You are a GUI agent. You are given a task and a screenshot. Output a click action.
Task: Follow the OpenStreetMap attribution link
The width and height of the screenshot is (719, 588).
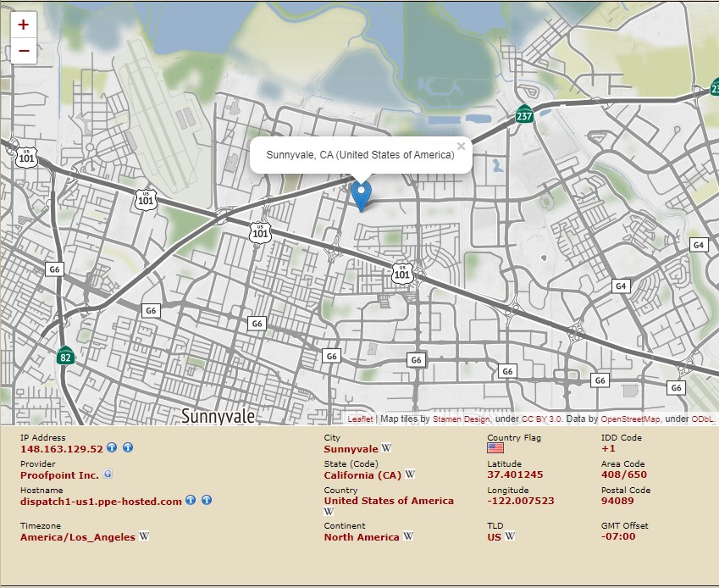pos(631,419)
